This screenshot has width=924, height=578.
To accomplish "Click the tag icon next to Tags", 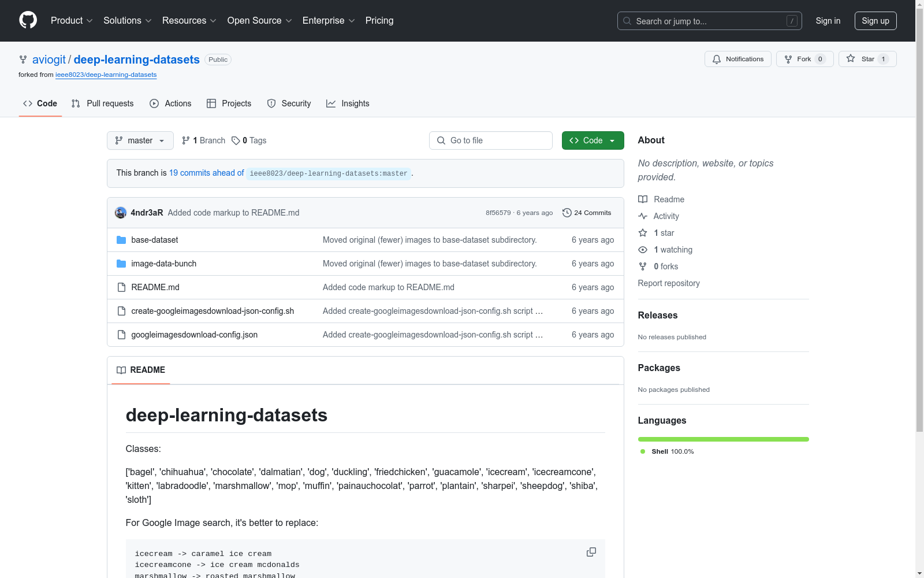I will click(236, 140).
